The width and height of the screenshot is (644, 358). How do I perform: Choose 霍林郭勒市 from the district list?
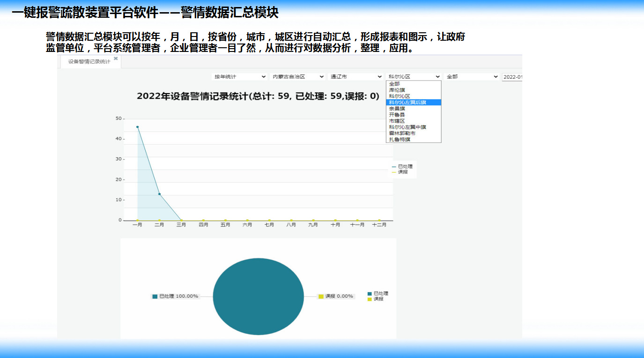(414, 133)
